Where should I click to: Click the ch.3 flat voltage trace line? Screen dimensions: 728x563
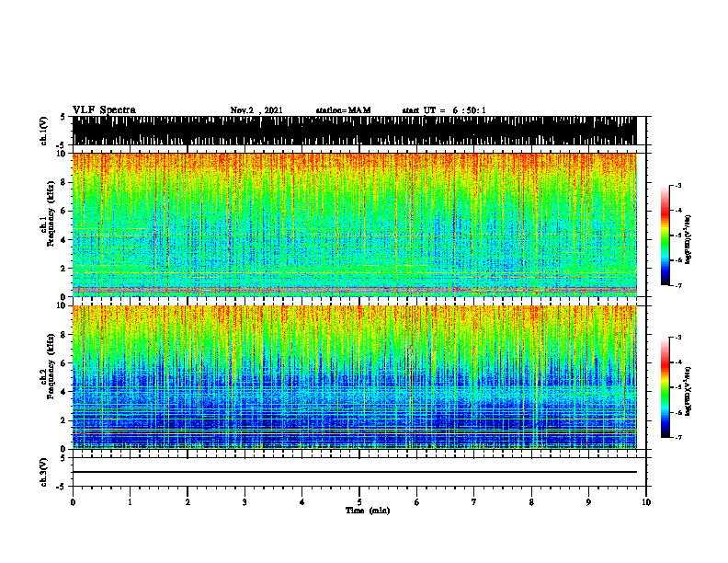point(354,472)
